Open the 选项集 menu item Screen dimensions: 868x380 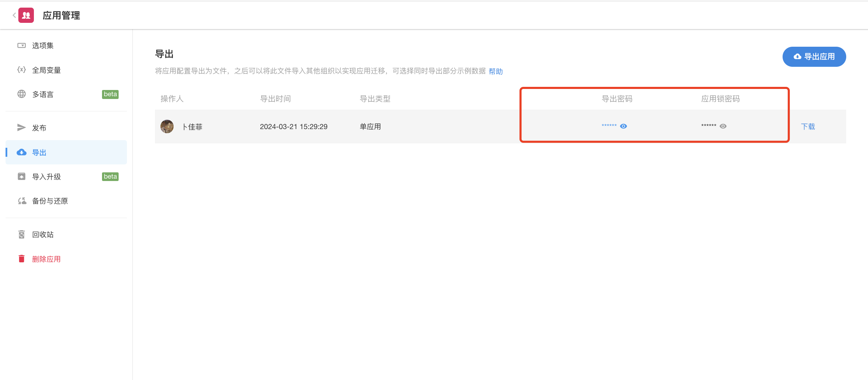point(43,46)
